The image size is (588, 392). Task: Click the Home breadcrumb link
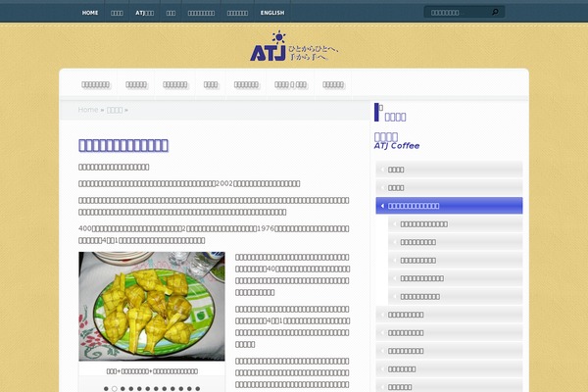click(x=88, y=110)
